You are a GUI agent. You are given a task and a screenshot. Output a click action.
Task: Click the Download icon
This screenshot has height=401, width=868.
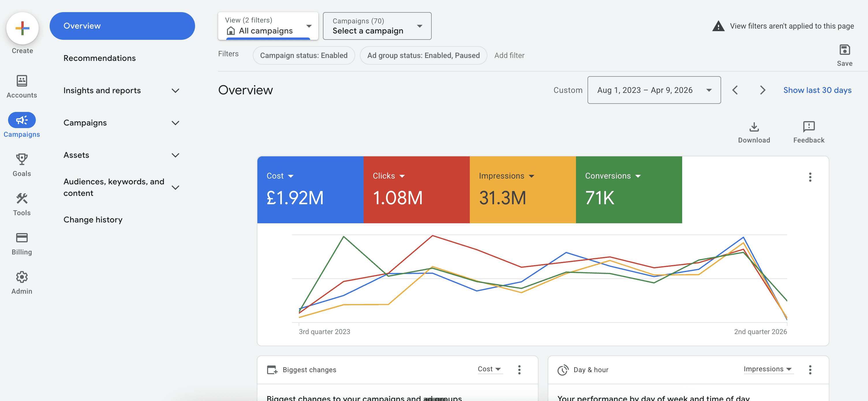coord(754,127)
